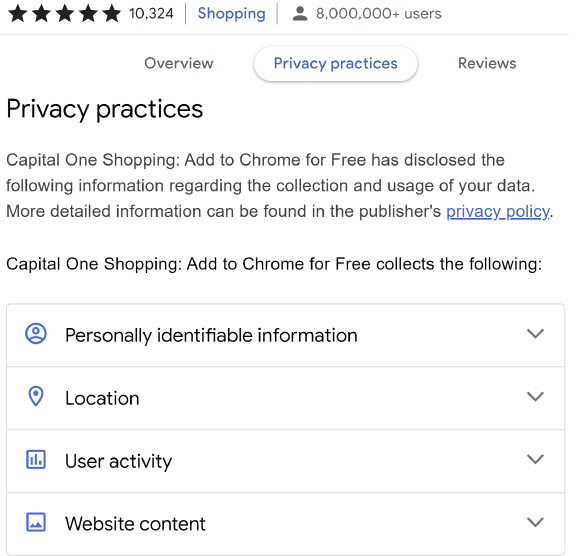This screenshot has height=556, width=576.
Task: Select the Privacy practices tab
Action: tap(335, 64)
